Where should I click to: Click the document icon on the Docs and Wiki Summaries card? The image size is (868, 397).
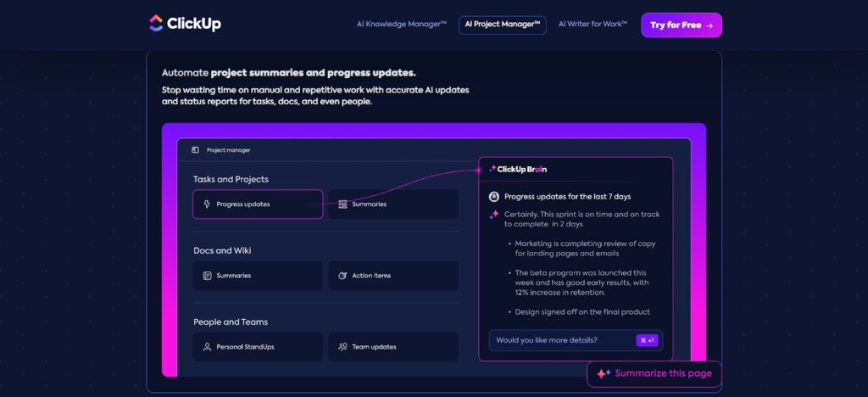coord(207,276)
